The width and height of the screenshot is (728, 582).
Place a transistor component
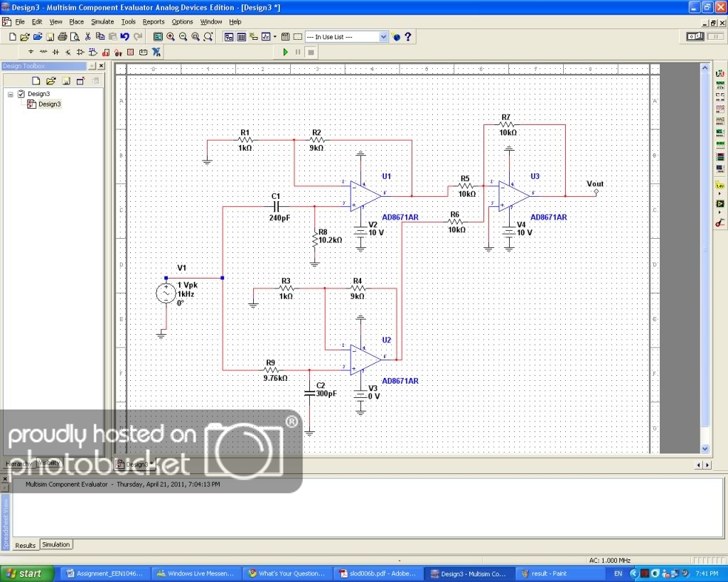click(68, 52)
